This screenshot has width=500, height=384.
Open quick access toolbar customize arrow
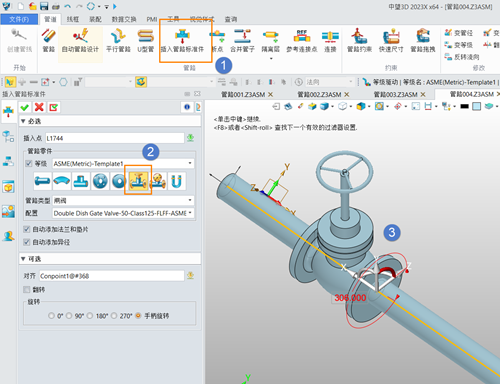pos(107,6)
